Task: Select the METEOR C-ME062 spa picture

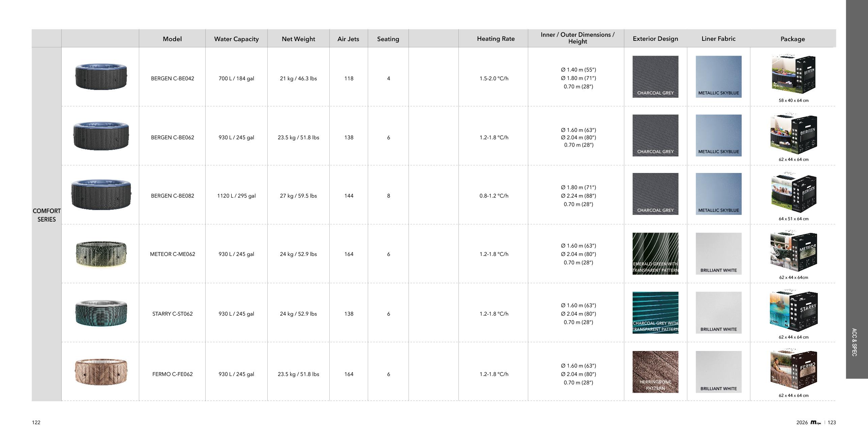Action: coord(101,254)
